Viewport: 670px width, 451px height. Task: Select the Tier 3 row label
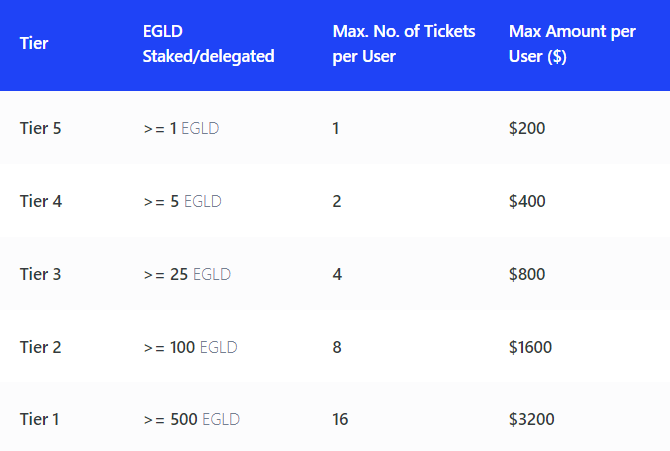pos(41,274)
